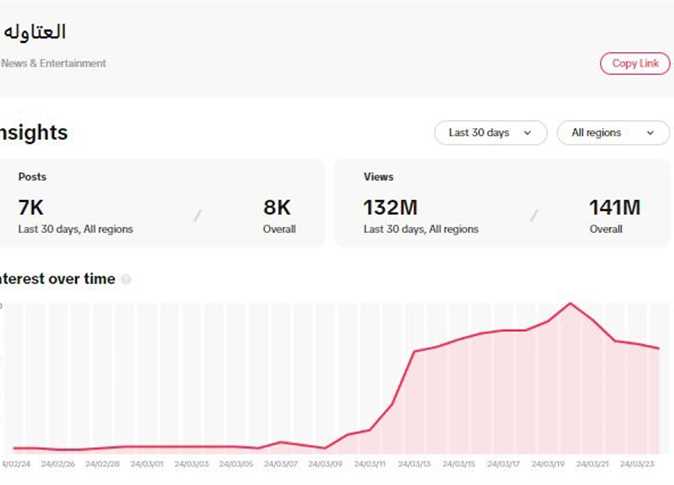Screen dimensions: 674x485
Task: Click the 24/03/01 axis date label
Action: coord(145,464)
